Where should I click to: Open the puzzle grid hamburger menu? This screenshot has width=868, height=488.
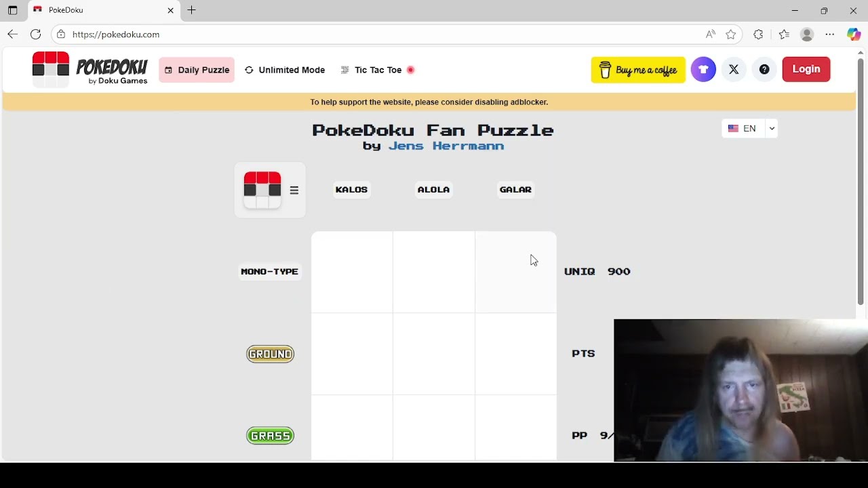pos(294,190)
